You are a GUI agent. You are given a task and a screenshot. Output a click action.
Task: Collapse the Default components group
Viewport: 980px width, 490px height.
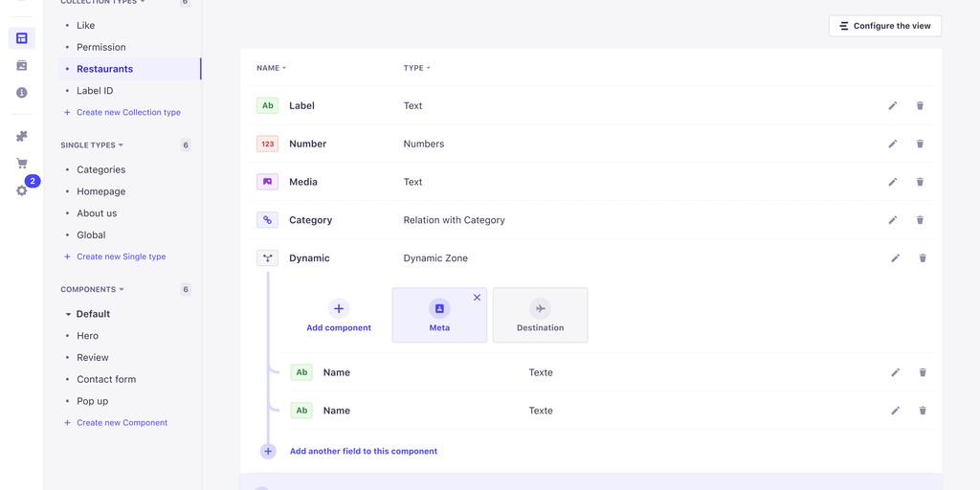[68, 314]
